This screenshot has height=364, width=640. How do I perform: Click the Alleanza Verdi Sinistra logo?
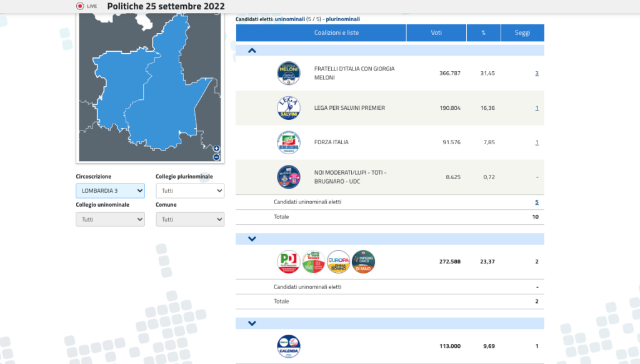tap(314, 262)
